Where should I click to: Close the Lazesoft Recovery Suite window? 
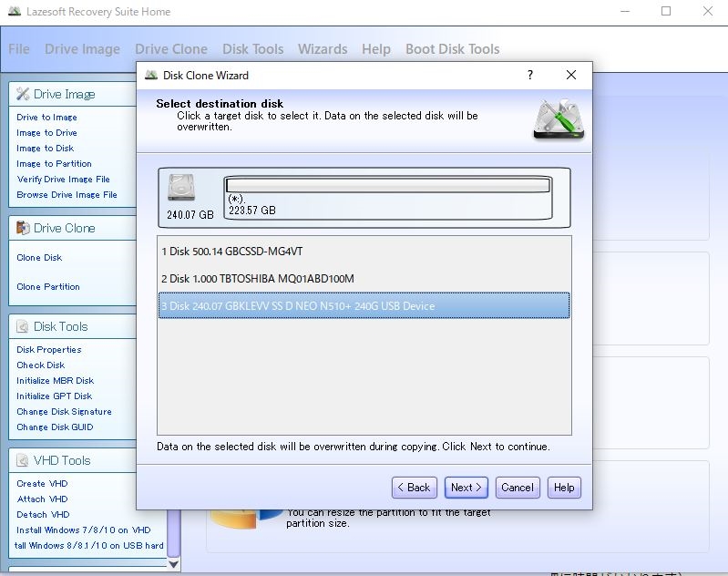(x=708, y=11)
